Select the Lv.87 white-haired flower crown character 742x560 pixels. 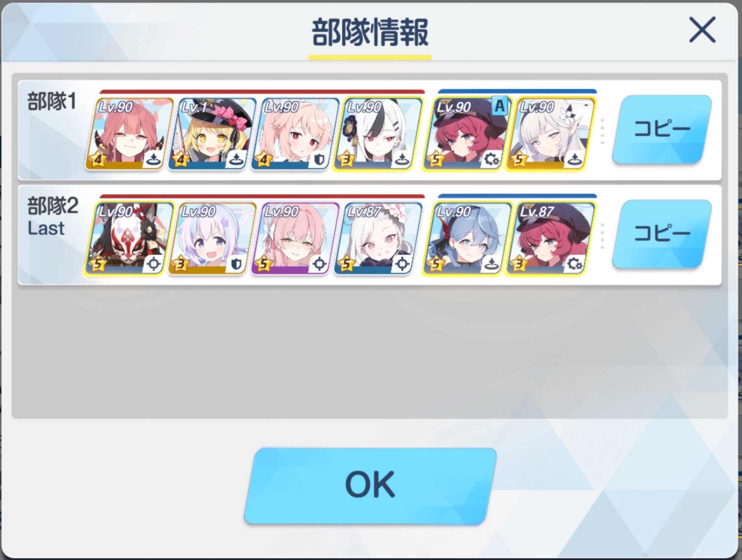coord(378,238)
